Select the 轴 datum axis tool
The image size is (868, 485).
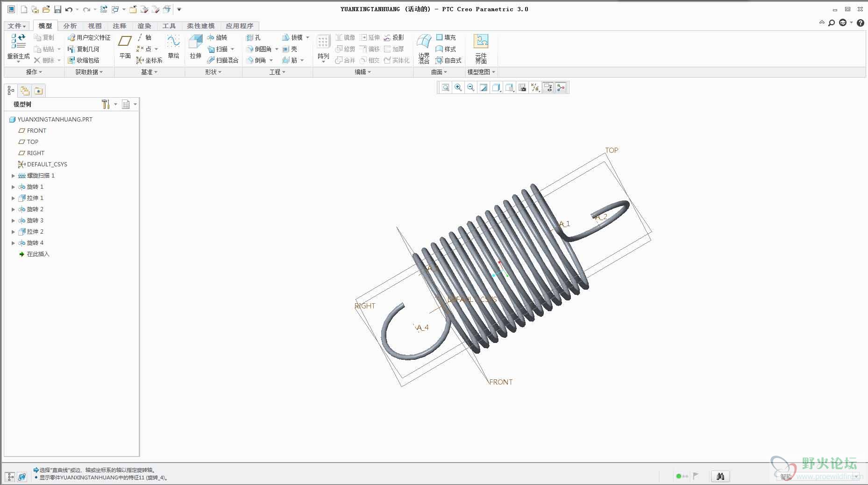pyautogui.click(x=144, y=37)
